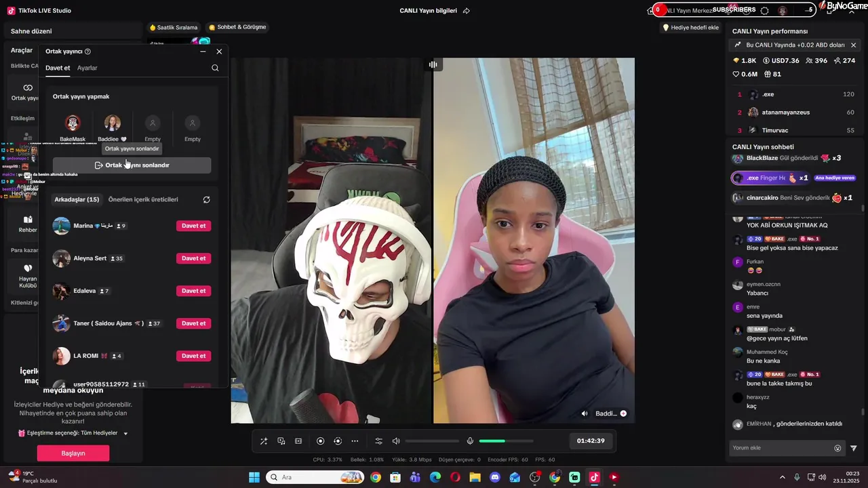Click the chat panel scrollbar

pyautogui.click(x=863, y=411)
